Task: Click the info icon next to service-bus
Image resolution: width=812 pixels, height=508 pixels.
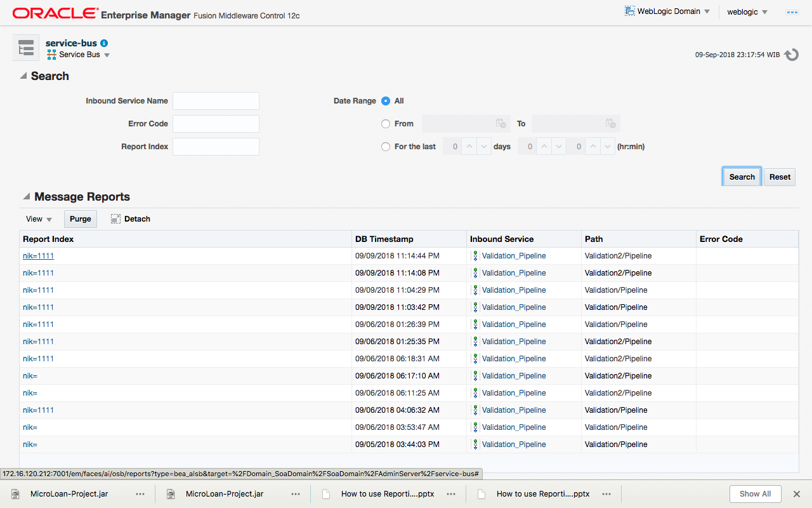Action: tap(103, 43)
